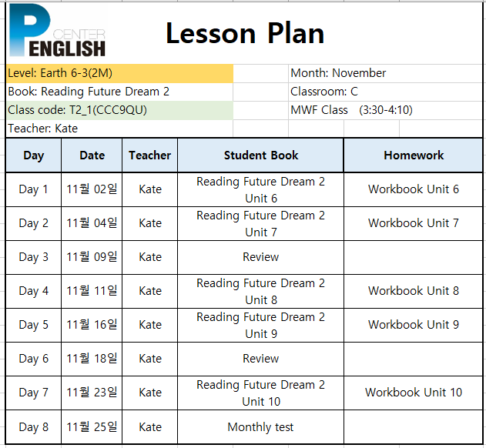
Task: Select the Lesson Plan title cell
Action: click(x=245, y=33)
